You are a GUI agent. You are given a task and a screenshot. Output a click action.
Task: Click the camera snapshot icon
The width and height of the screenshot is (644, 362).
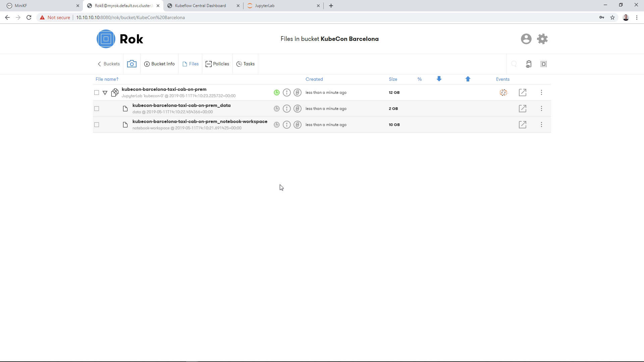(x=131, y=64)
